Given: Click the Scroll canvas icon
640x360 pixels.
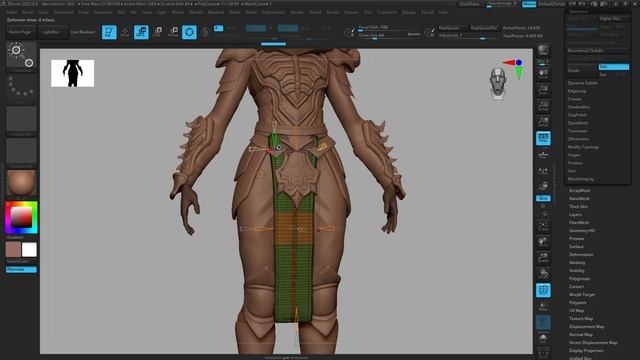Looking at the screenshot, I should point(543,74).
